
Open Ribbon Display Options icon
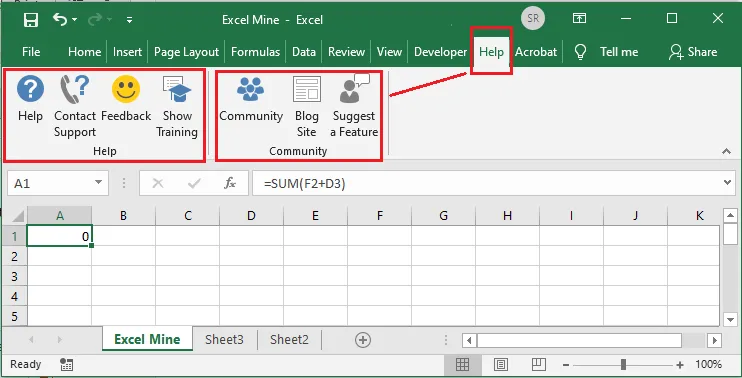(579, 18)
